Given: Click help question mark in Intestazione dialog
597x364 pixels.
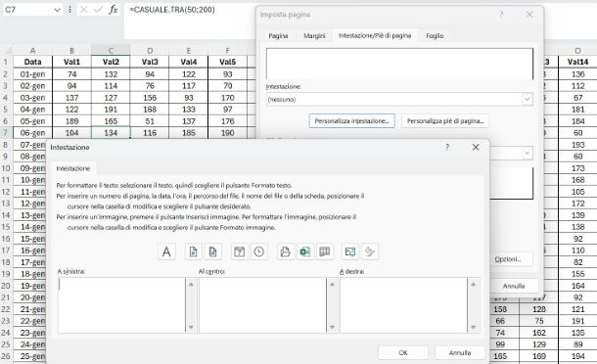Looking at the screenshot, I should pyautogui.click(x=447, y=147).
